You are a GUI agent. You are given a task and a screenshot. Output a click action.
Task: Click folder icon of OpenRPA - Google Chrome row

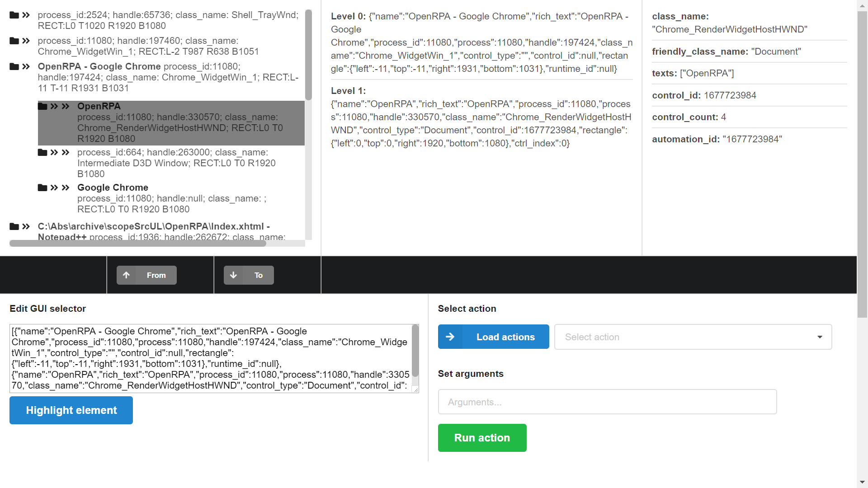[14, 66]
